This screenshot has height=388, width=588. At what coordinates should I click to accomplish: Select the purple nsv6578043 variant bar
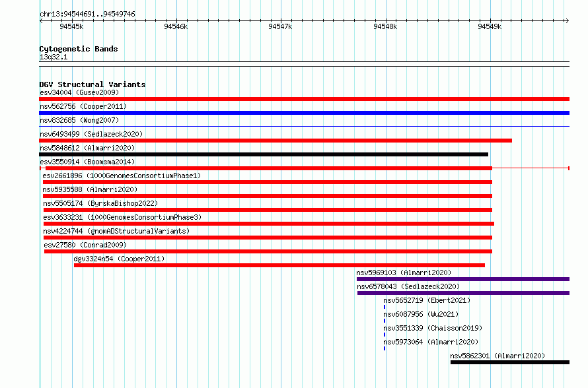pyautogui.click(x=464, y=293)
